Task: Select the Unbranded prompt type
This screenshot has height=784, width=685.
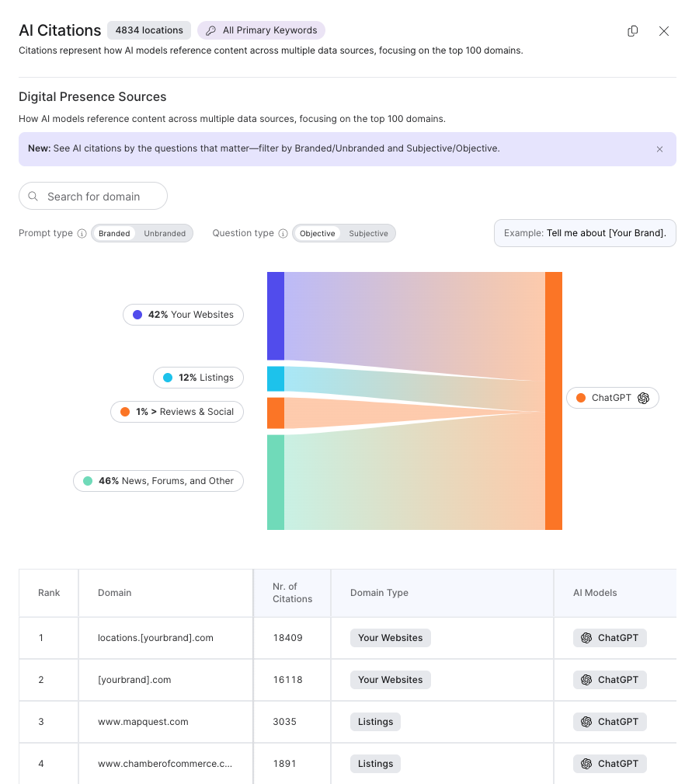Action: click(165, 234)
